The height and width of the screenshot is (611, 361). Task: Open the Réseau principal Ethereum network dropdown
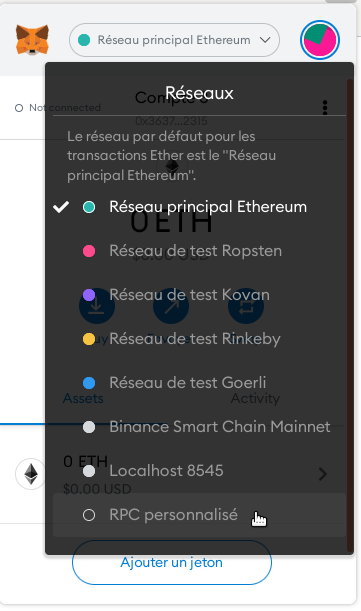click(x=174, y=40)
